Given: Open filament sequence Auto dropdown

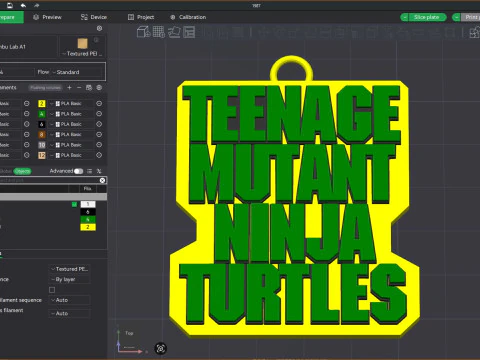Looking at the screenshot, I should pos(69,300).
